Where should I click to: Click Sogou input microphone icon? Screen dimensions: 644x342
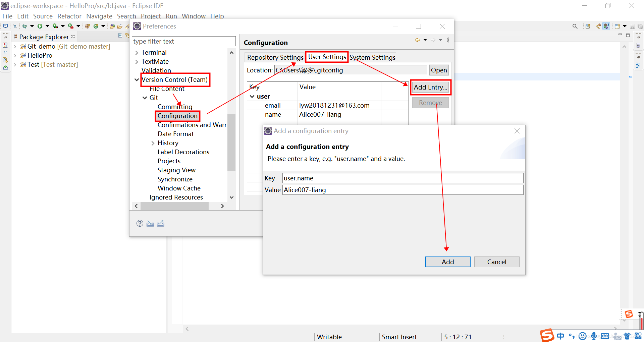coord(594,336)
